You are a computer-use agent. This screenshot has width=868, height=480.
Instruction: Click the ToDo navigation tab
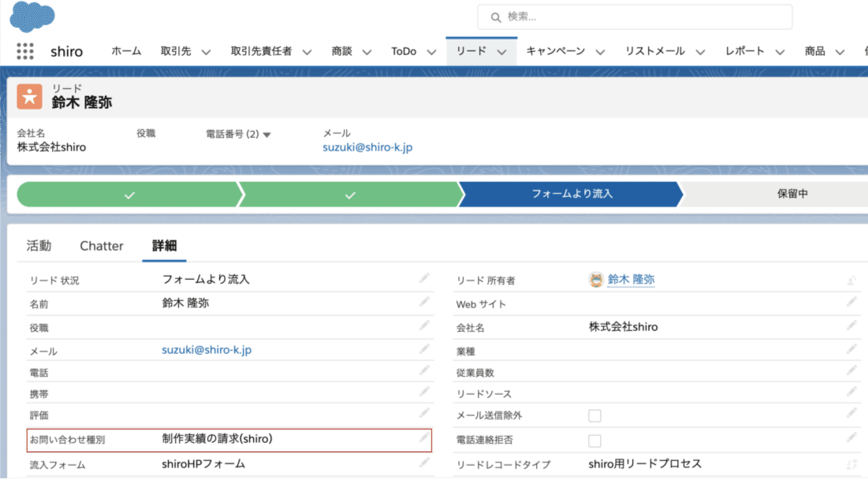coord(404,51)
